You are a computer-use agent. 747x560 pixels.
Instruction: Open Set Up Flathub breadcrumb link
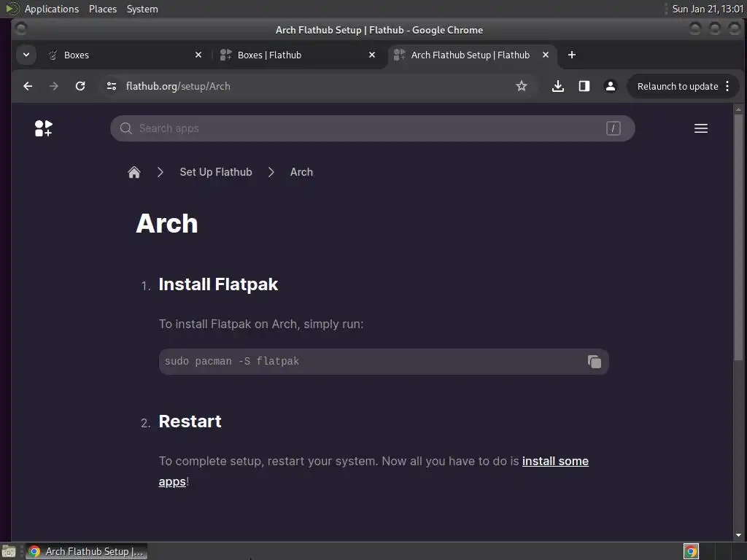click(x=216, y=172)
